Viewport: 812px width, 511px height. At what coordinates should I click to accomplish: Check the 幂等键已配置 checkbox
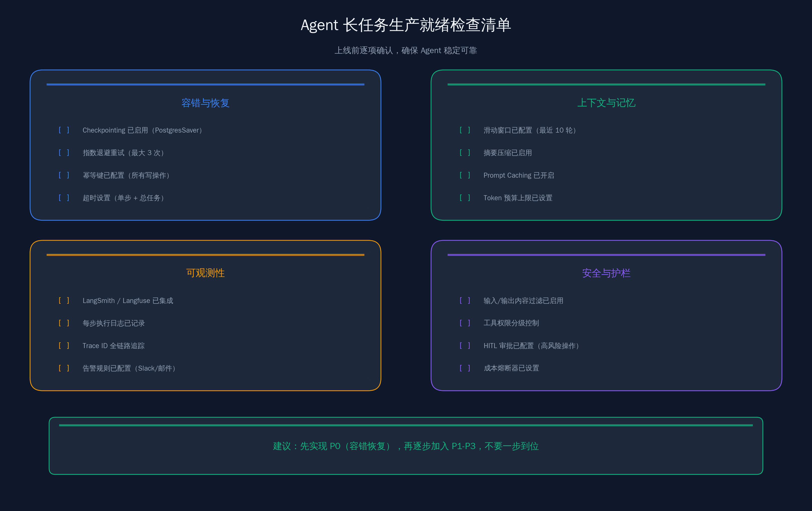pyautogui.click(x=64, y=175)
